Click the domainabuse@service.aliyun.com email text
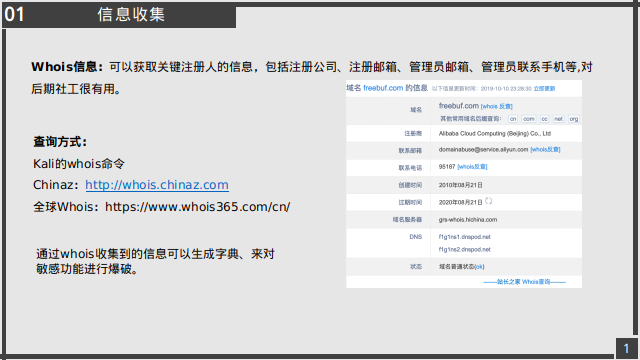This screenshot has height=360, width=640. (483, 150)
